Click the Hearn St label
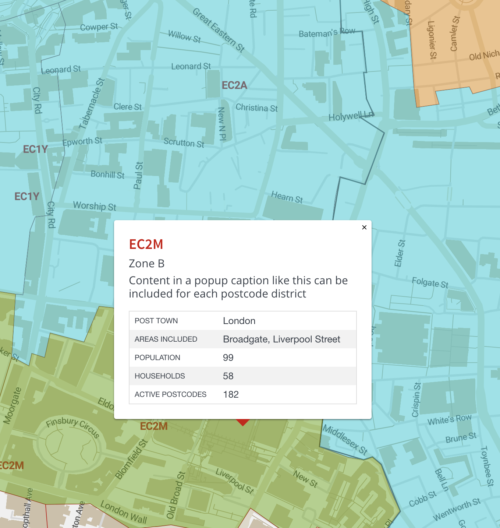The image size is (500, 528). coord(287,197)
